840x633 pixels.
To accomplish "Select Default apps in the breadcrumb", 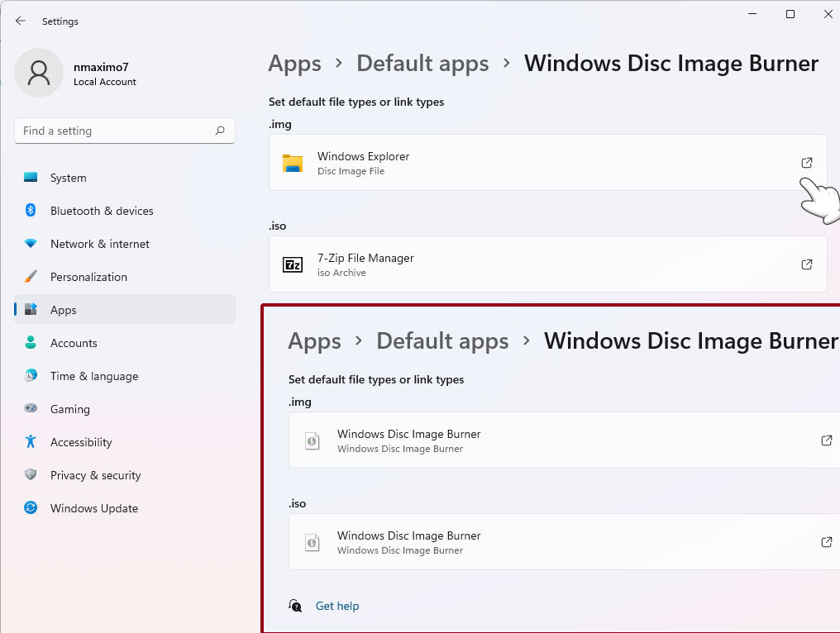I will 422,63.
